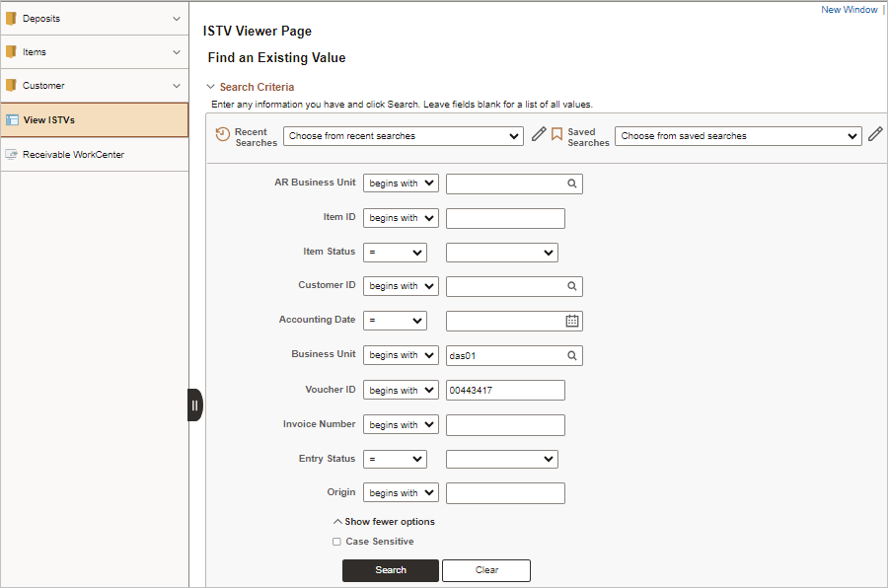The height and width of the screenshot is (588, 888).
Task: Open Choose from saved searches dropdown
Action: (x=738, y=136)
